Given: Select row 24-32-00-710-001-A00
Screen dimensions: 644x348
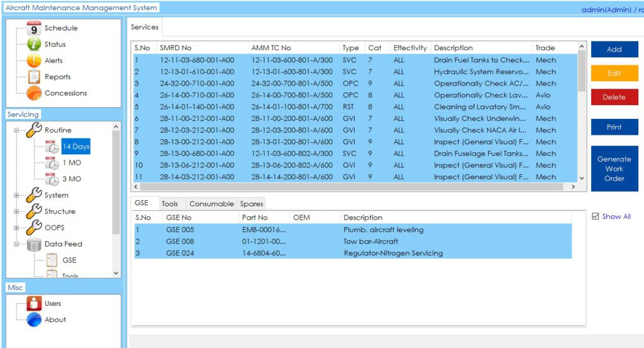Looking at the screenshot, I should [x=355, y=84].
